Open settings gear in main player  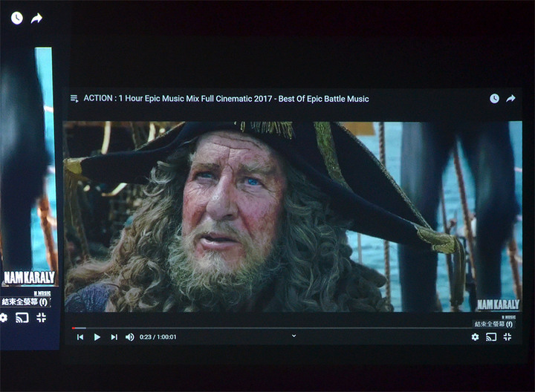[x=475, y=337]
